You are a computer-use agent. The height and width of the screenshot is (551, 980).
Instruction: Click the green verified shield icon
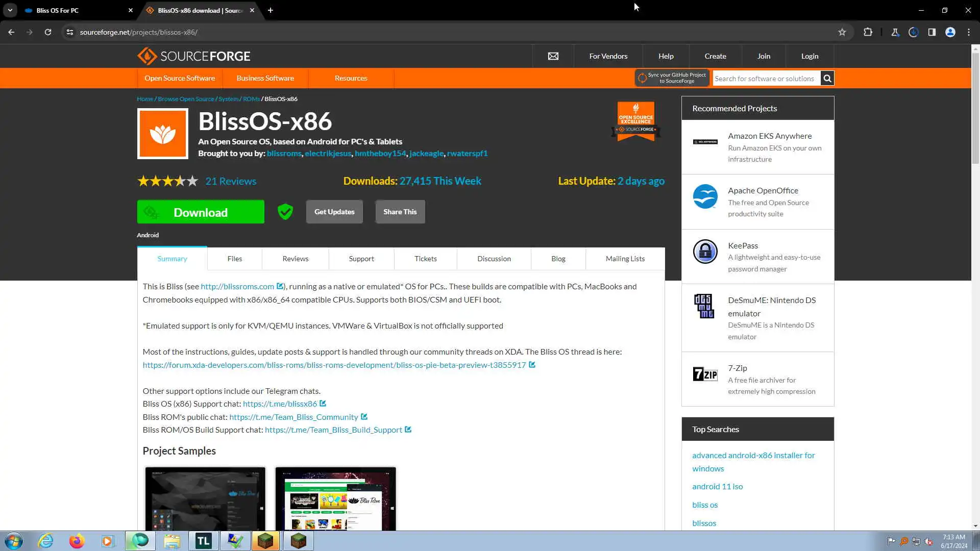[285, 212]
